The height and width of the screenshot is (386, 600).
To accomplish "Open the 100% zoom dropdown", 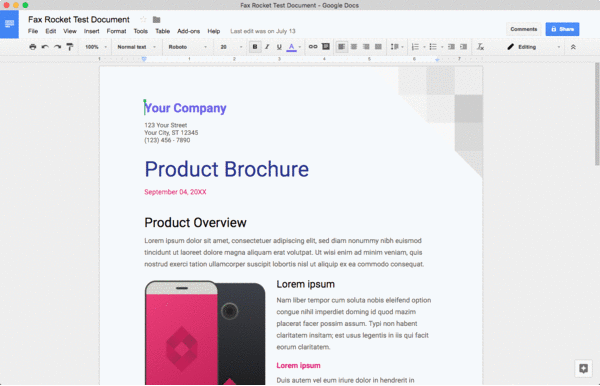I will [x=96, y=47].
